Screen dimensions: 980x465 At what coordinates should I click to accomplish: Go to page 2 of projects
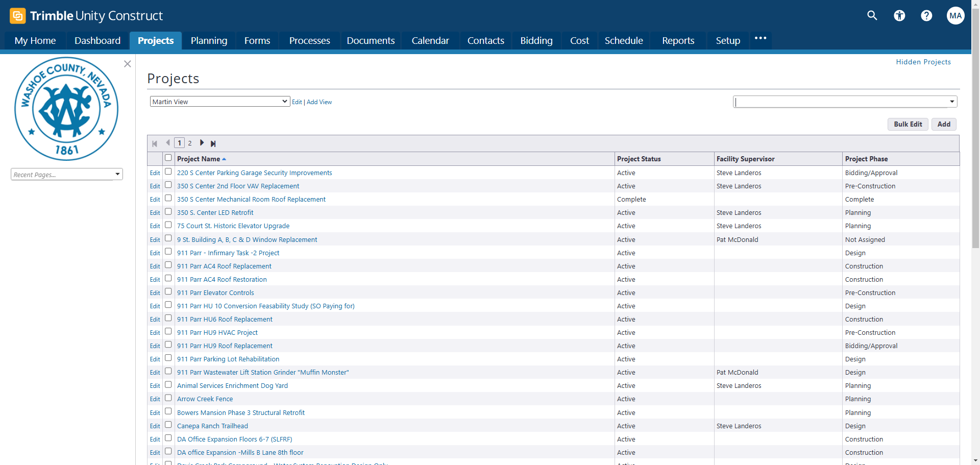tap(190, 143)
